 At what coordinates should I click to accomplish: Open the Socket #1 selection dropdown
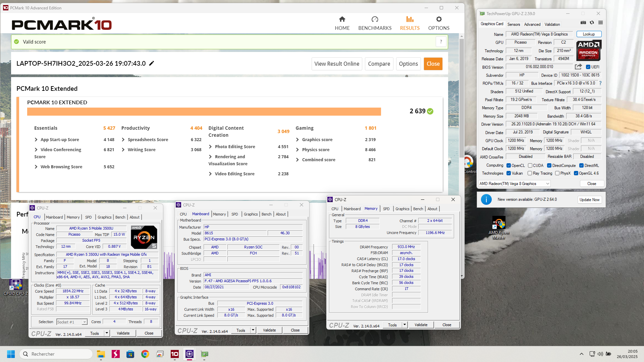pyautogui.click(x=72, y=322)
